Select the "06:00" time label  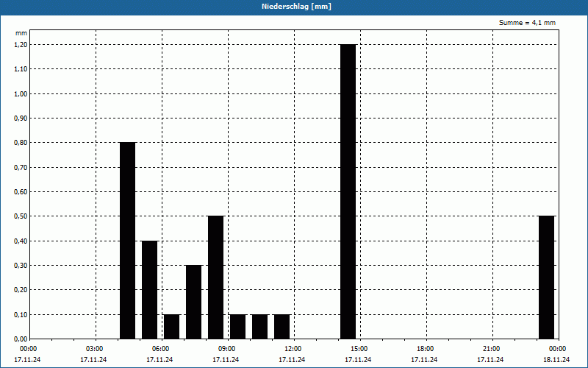coord(161,349)
